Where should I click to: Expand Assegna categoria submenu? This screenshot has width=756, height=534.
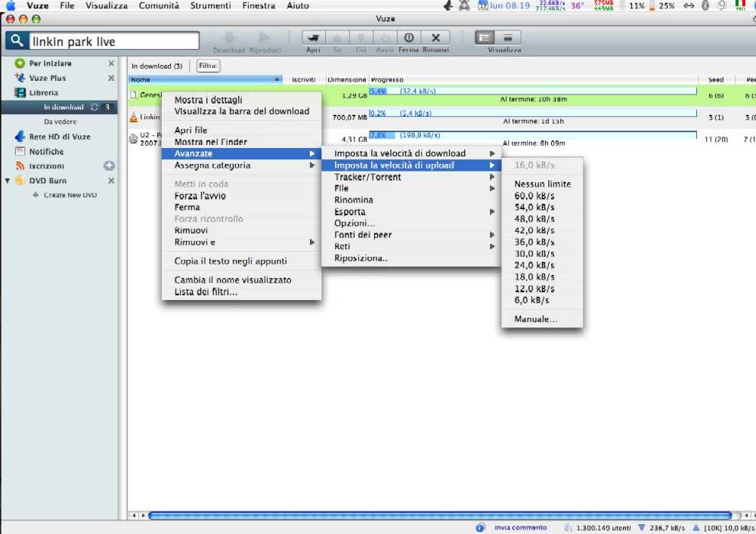coord(242,165)
